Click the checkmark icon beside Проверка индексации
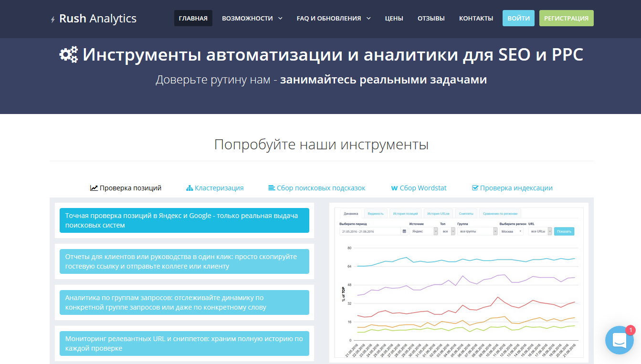Screen dimensions: 641x364 (476, 187)
